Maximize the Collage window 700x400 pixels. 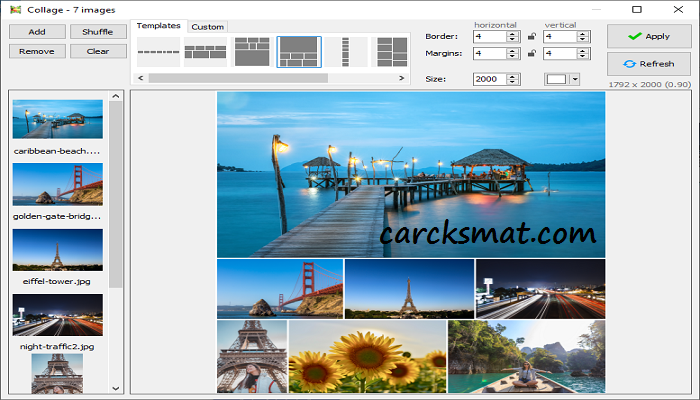[x=637, y=9]
